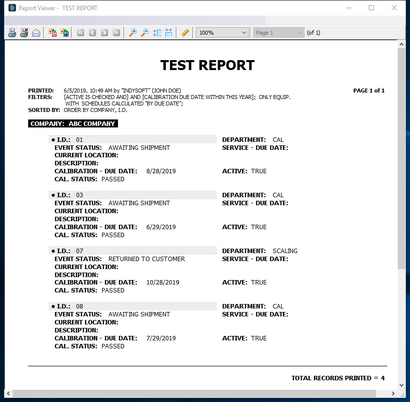Click the horizontal scrollbar right arrow
The height and width of the screenshot is (402, 410).
[394, 394]
